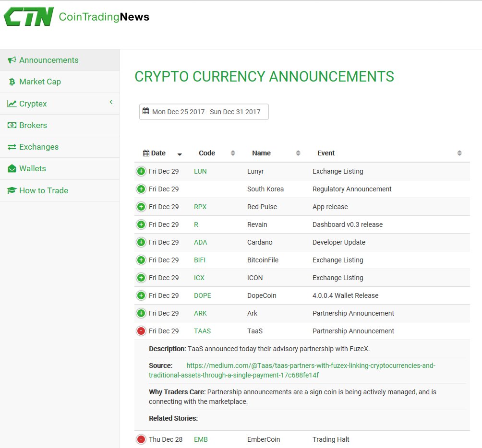The height and width of the screenshot is (448, 482).
Task: Click the Thu Dec 28 date cell
Action: [x=165, y=439]
